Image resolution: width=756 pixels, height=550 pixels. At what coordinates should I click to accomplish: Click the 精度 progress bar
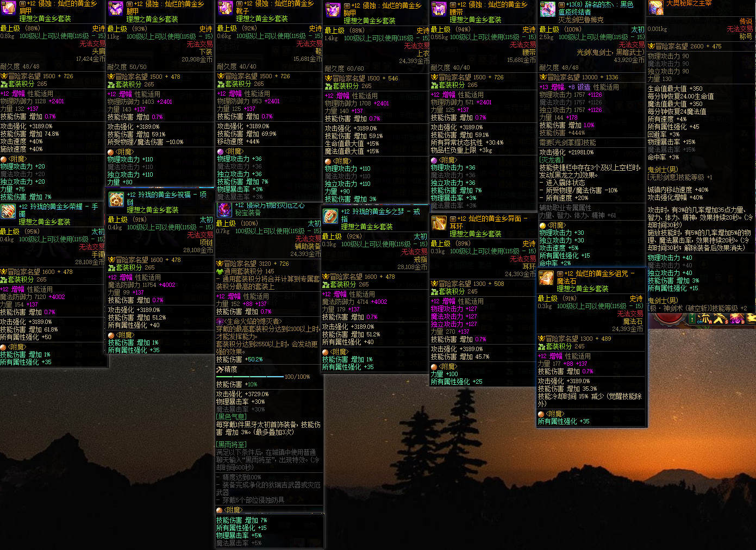pyautogui.click(x=250, y=377)
